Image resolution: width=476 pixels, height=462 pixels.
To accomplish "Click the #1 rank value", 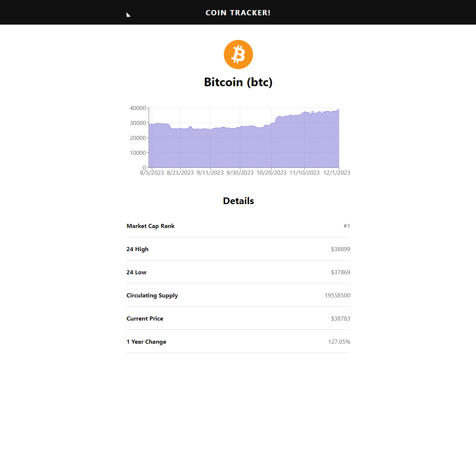I will (347, 226).
